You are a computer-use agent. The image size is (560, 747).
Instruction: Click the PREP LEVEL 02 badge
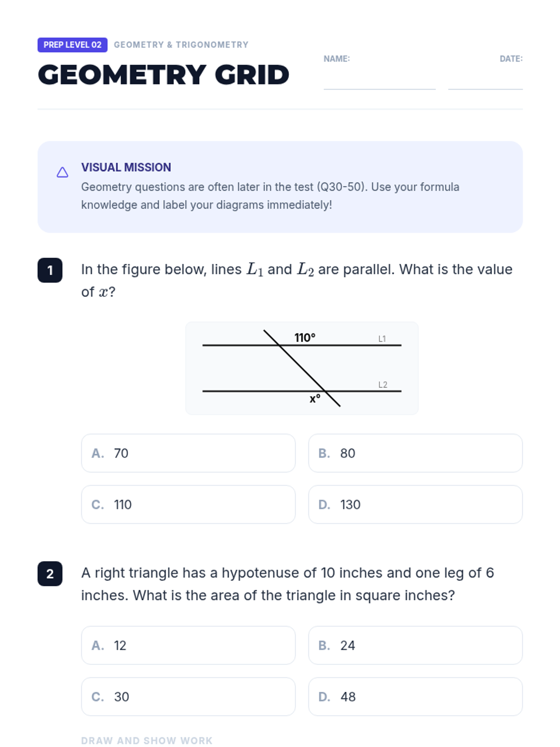tap(72, 45)
